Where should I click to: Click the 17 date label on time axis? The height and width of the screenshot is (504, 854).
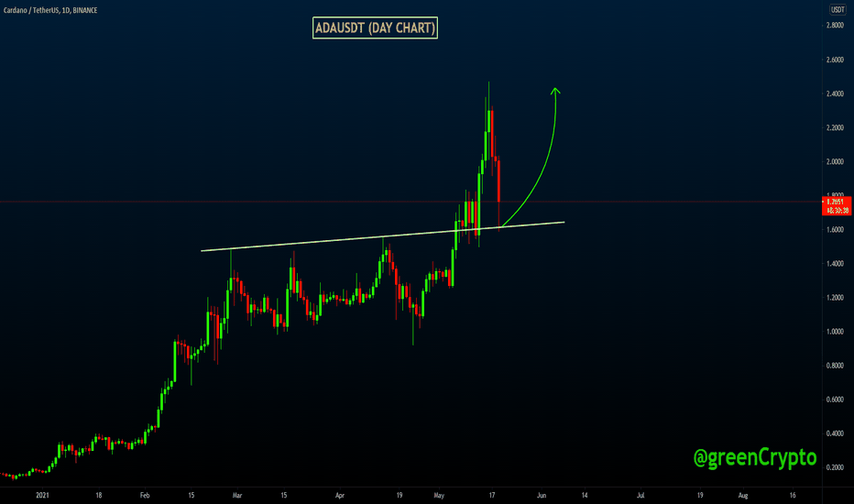tap(492, 495)
